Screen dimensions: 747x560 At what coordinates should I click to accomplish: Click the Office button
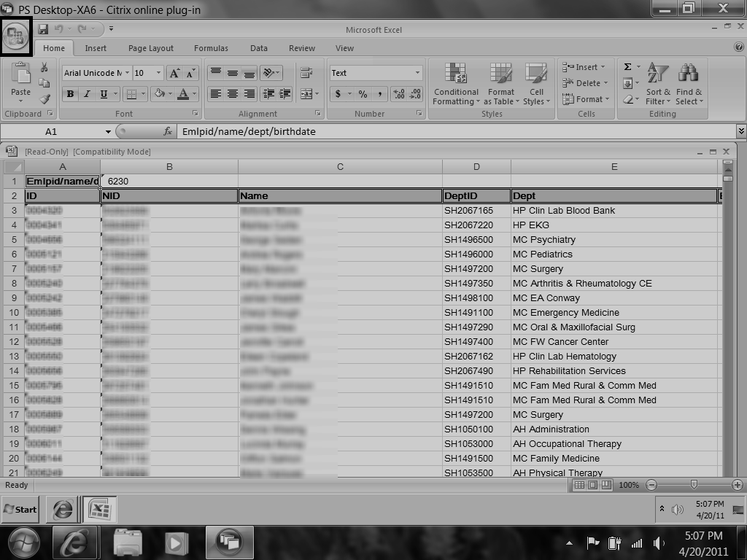pyautogui.click(x=16, y=36)
